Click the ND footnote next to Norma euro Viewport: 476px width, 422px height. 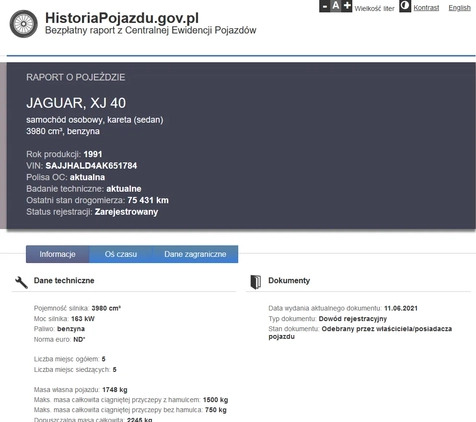tap(79, 339)
